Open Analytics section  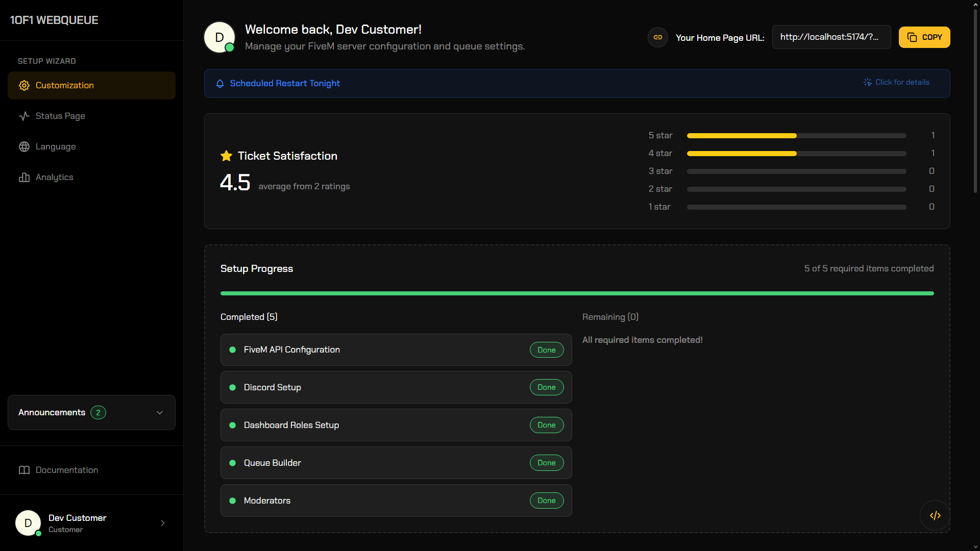point(91,177)
